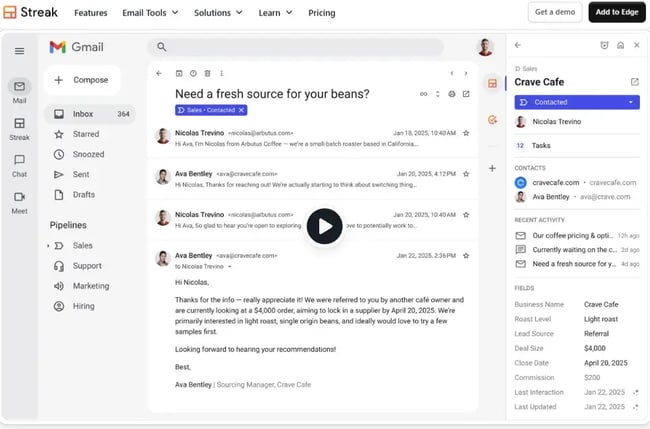Open the email in new window icon

pos(466,94)
